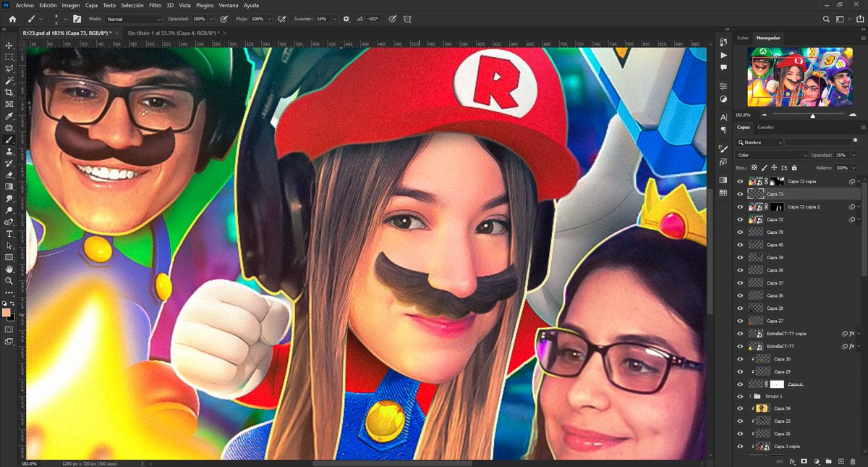
Task: Open the Paragraph panel icon
Action: 723,130
